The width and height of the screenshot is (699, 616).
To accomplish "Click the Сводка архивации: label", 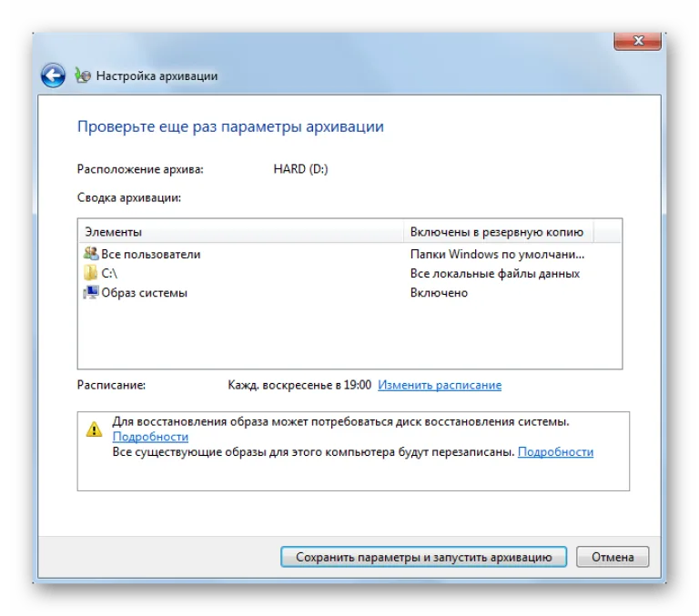I will (x=129, y=197).
